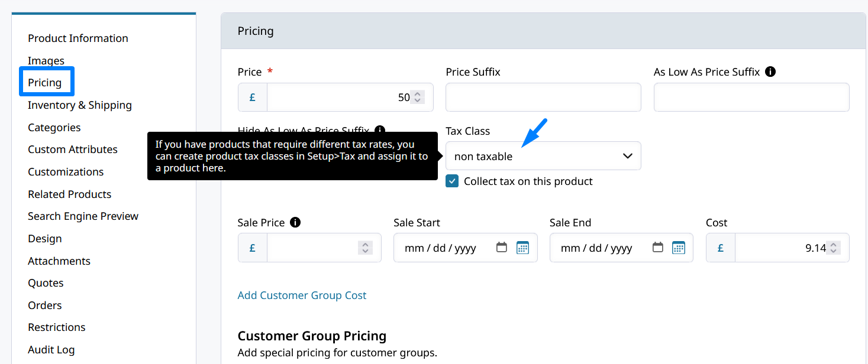Image resolution: width=868 pixels, height=364 pixels.
Task: Uncheck Collect tax on this product
Action: [452, 181]
